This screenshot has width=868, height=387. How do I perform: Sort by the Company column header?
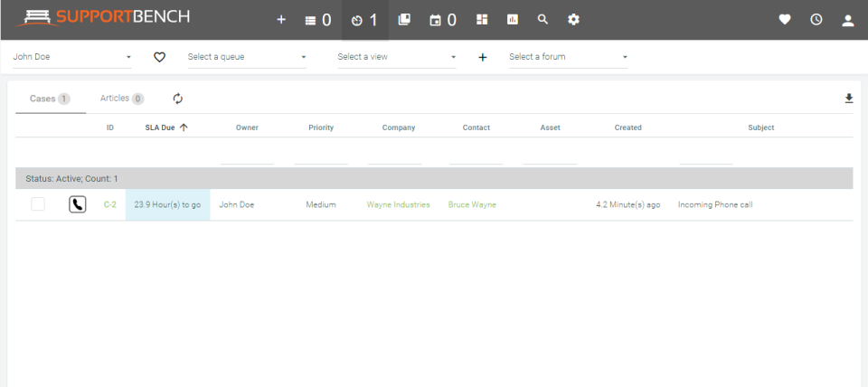point(399,127)
